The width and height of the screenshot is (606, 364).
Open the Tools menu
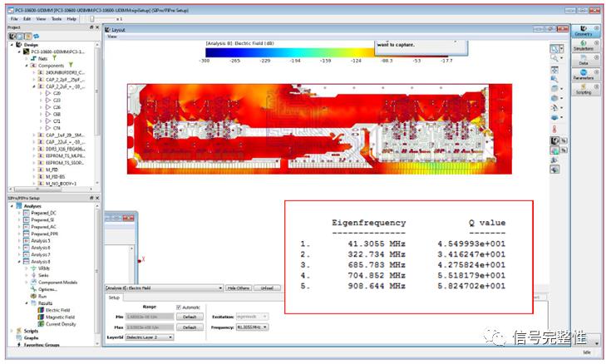coord(57,18)
